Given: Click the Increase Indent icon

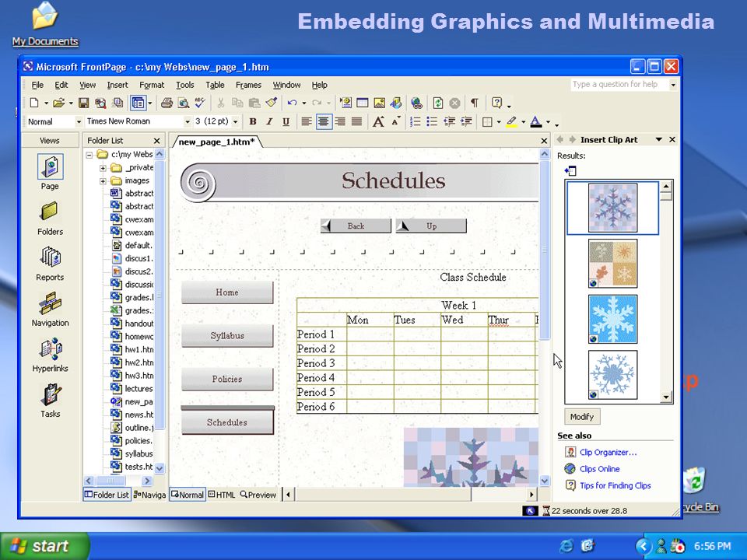Looking at the screenshot, I should (465, 122).
